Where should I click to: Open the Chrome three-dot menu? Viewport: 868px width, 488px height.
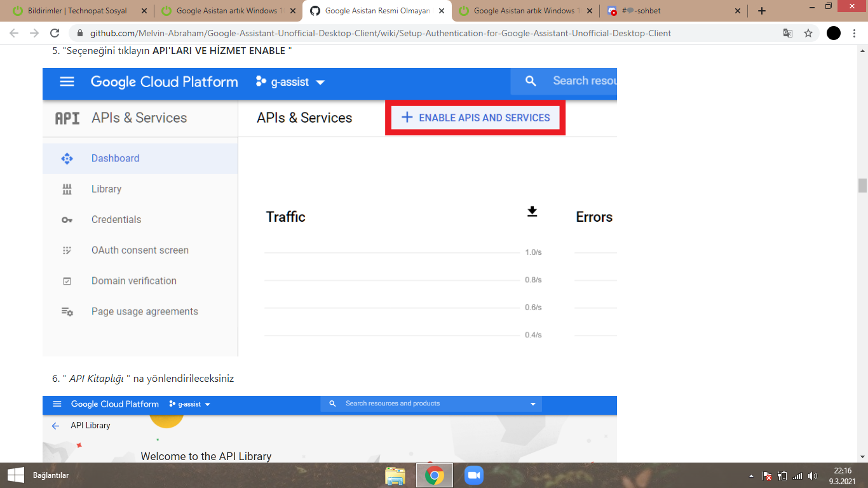tap(854, 33)
